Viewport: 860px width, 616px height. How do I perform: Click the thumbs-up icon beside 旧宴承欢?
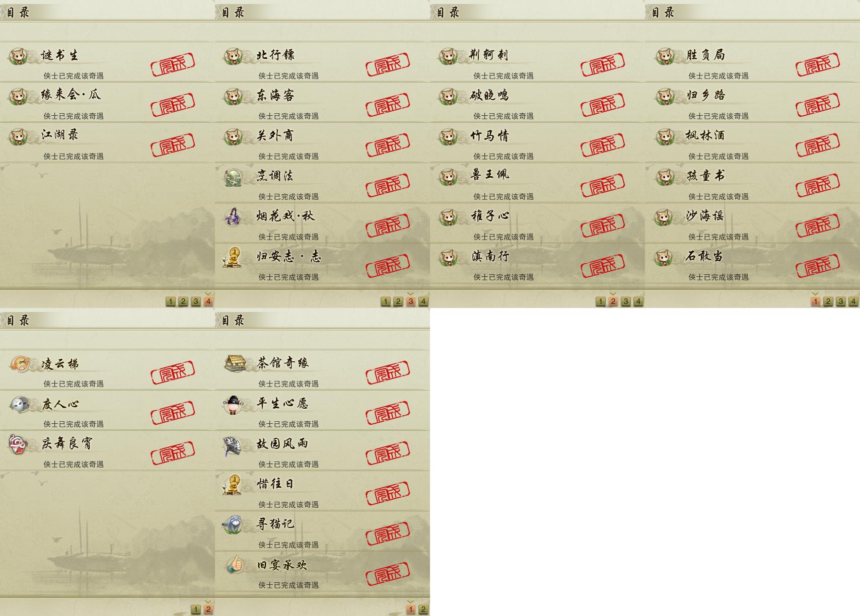point(234,565)
